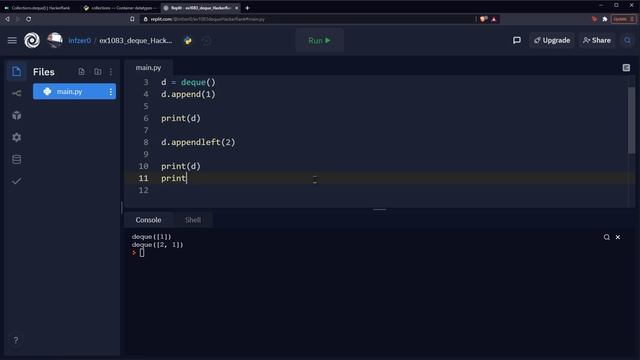Open search with magnifier in header
The width and height of the screenshot is (640, 360).
(627, 40)
